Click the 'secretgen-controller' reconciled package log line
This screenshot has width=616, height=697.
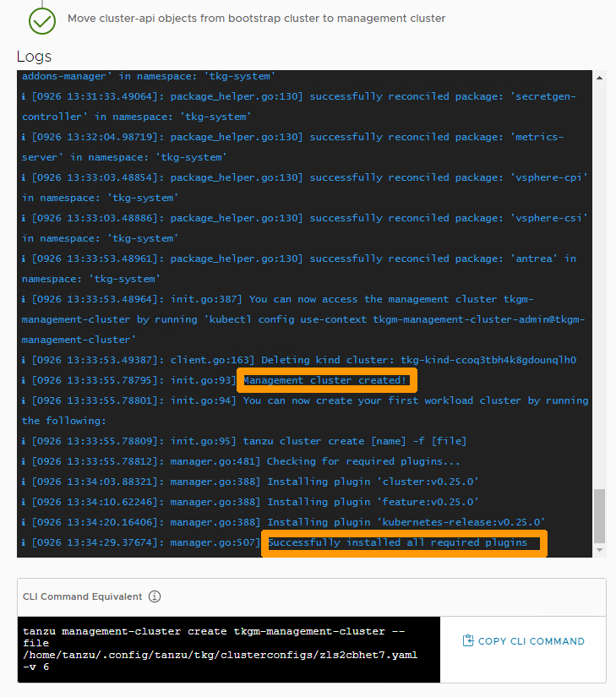point(299,106)
